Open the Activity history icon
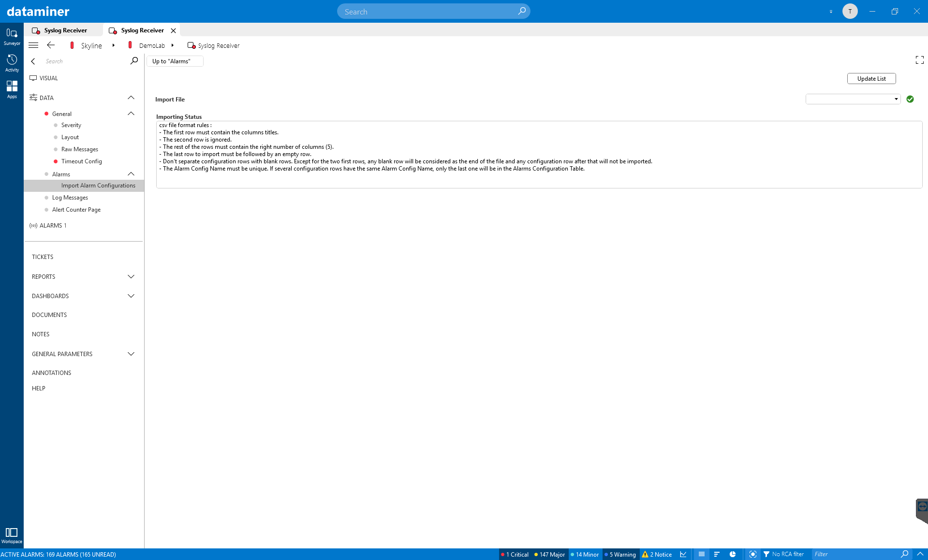 pyautogui.click(x=12, y=63)
